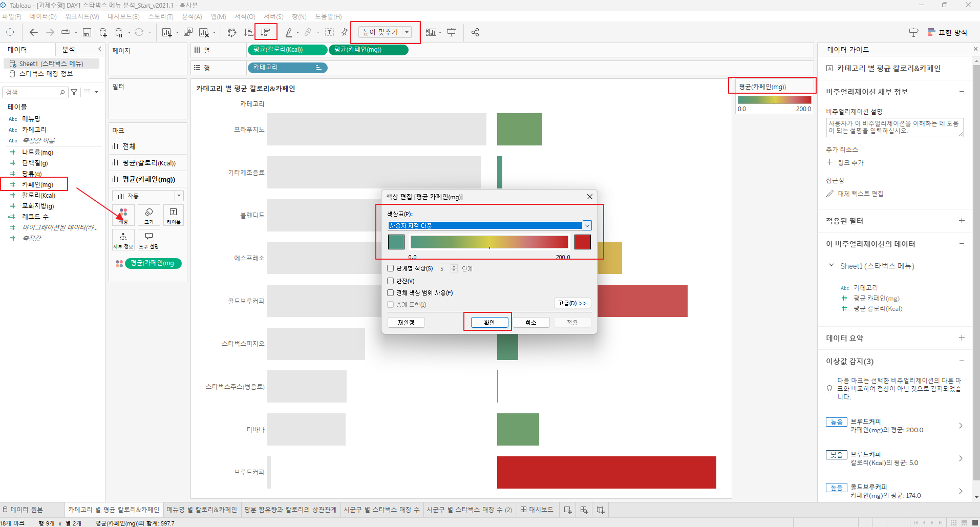Open the 워크시트(W) menu

[82, 16]
